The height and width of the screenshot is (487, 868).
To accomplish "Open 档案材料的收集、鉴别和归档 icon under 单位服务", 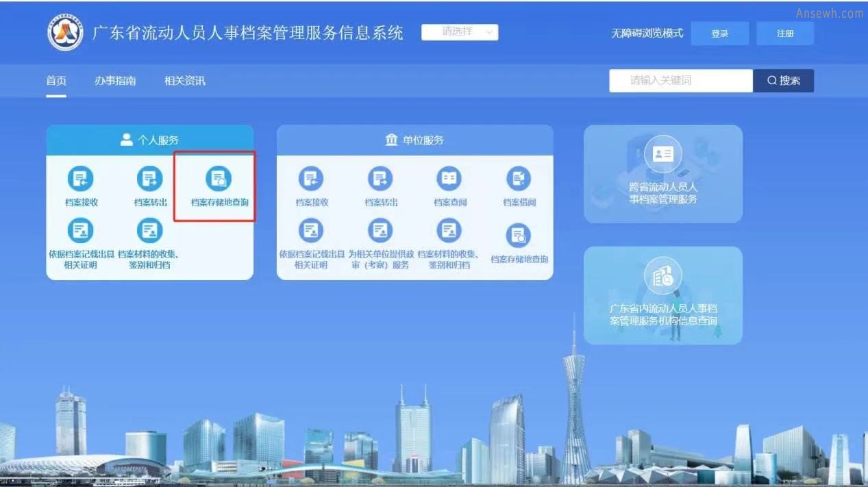I will pyautogui.click(x=449, y=231).
